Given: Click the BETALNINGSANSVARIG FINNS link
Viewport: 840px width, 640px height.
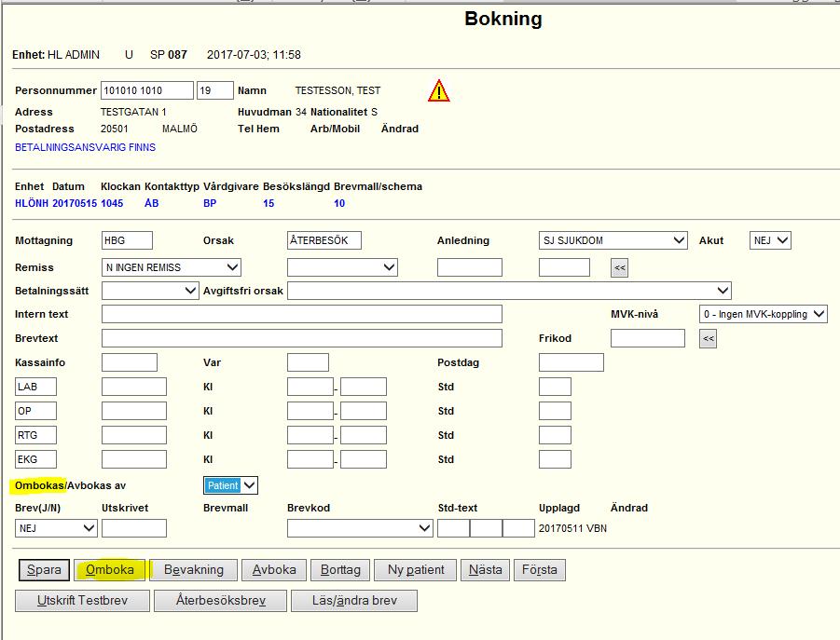Looking at the screenshot, I should coord(85,148).
